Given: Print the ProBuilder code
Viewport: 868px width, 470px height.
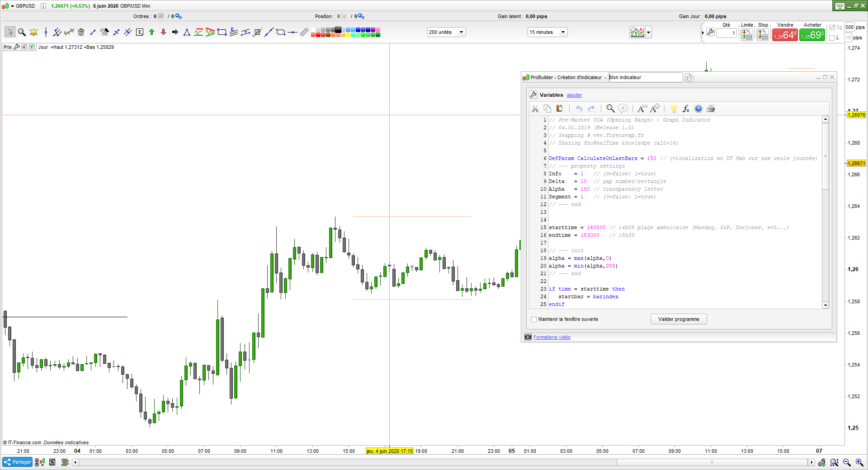Looking at the screenshot, I should [711, 108].
